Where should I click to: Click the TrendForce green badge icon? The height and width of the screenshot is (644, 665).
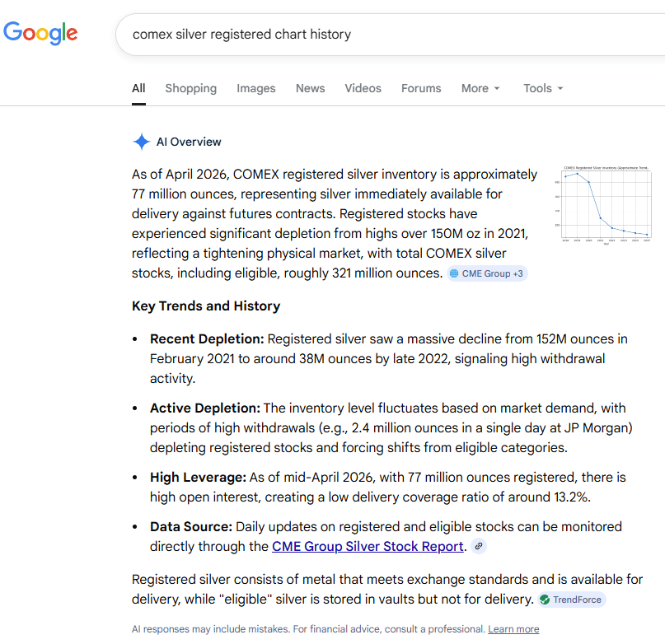click(x=545, y=600)
